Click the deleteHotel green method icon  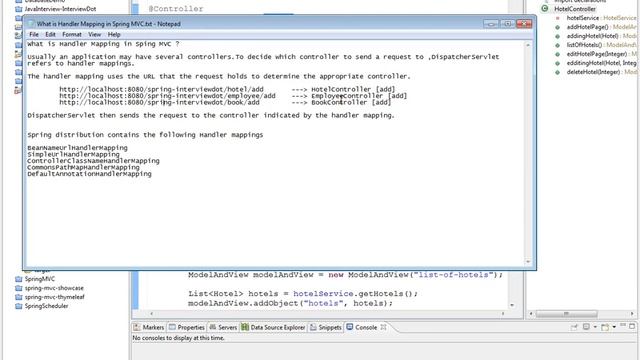pyautogui.click(x=558, y=72)
